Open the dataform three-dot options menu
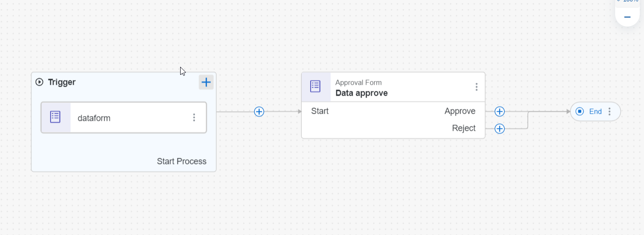 pos(194,117)
